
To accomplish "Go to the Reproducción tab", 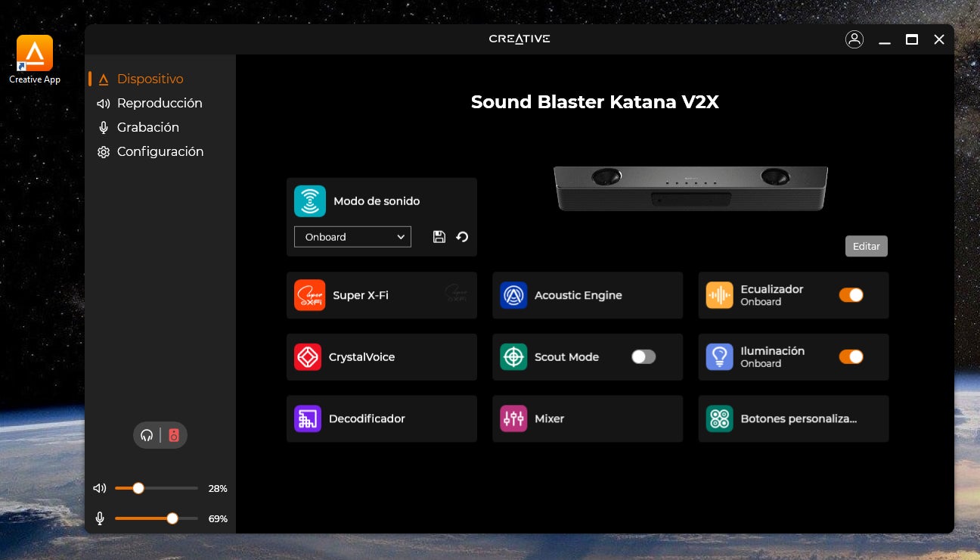I will click(x=159, y=103).
